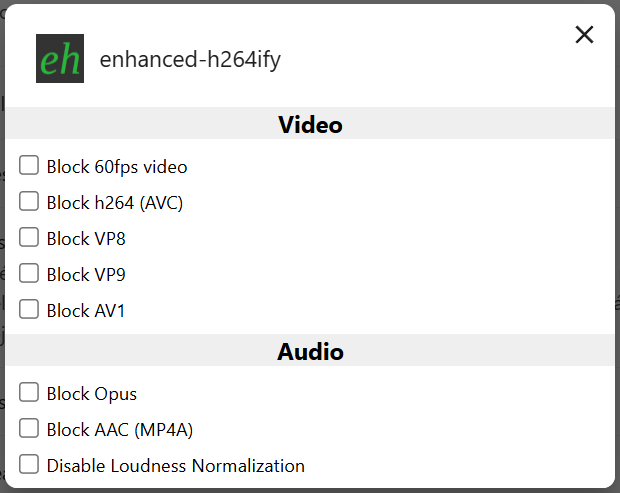Click the enhanced-h264ify logo icon
This screenshot has height=493, width=620.
(x=60, y=59)
